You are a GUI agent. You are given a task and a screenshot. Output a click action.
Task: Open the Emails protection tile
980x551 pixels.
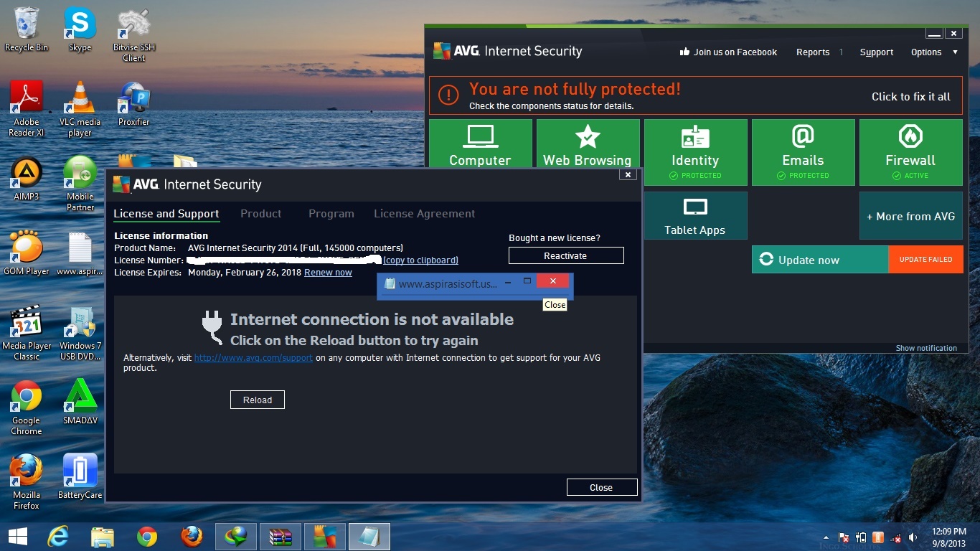803,152
